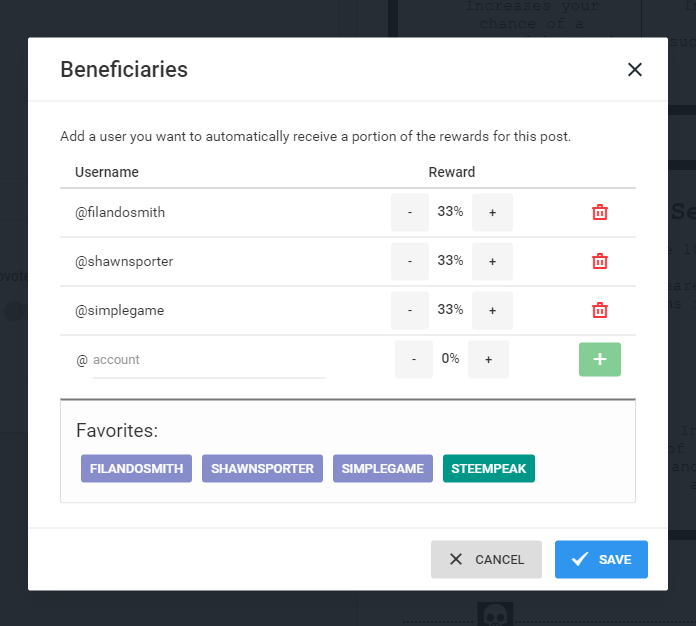Save the beneficiaries with the SAVE button
The height and width of the screenshot is (626, 696).
[601, 559]
